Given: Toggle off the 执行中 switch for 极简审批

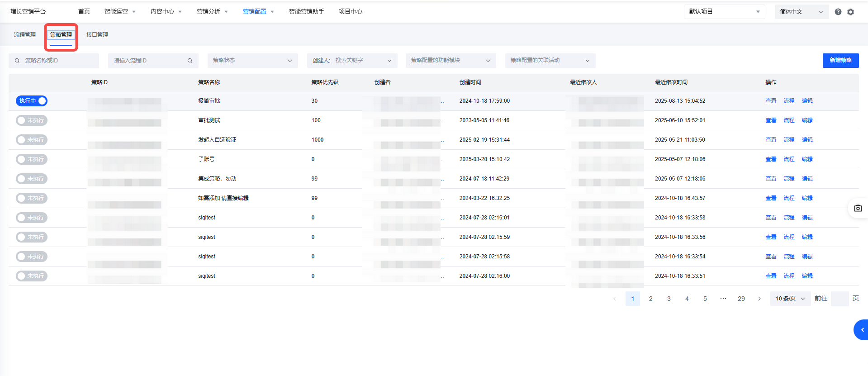Looking at the screenshot, I should point(32,101).
